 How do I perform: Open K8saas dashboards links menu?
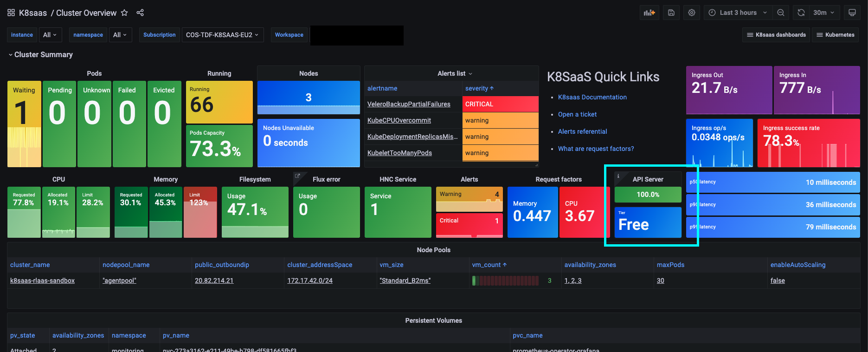[776, 35]
